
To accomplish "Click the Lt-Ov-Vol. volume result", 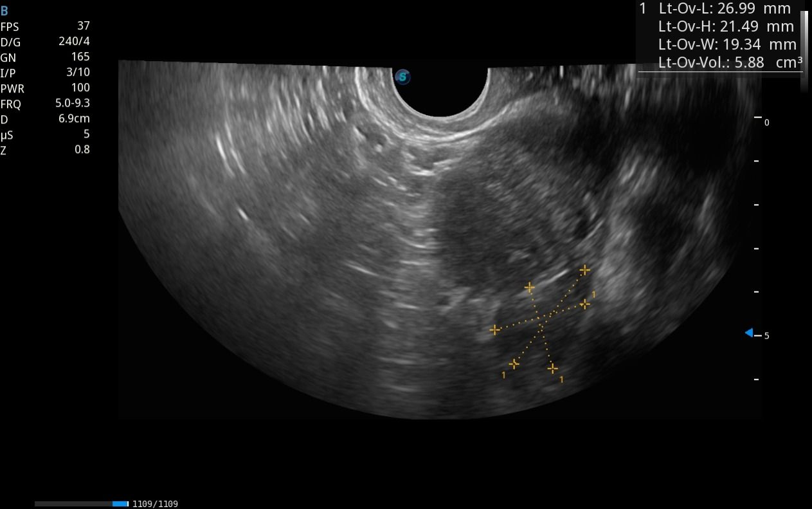I will (x=730, y=62).
